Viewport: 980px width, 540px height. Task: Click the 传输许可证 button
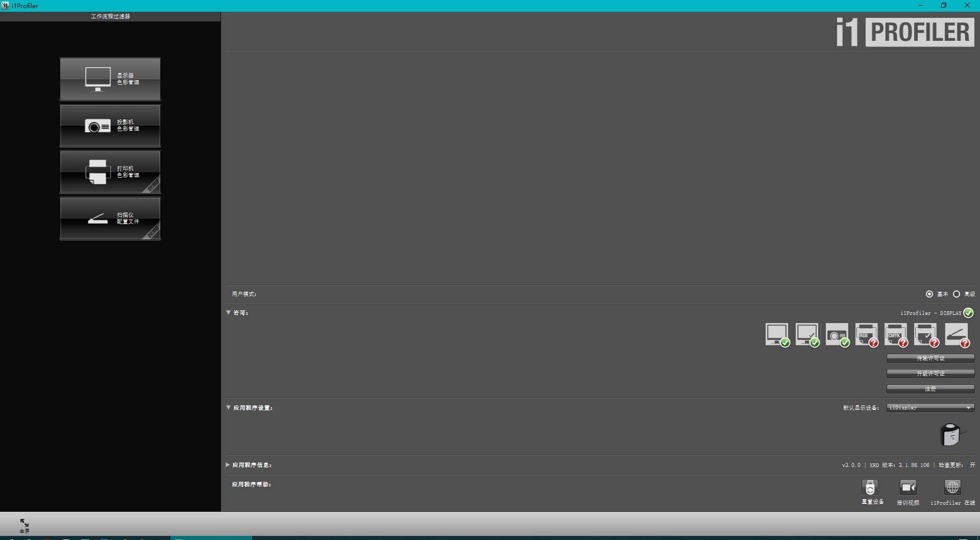point(930,358)
